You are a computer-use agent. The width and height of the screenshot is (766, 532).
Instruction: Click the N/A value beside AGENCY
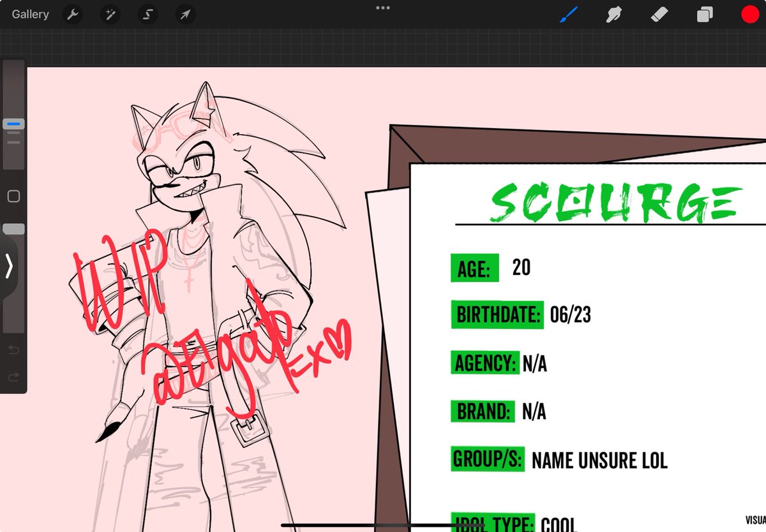tap(534, 364)
